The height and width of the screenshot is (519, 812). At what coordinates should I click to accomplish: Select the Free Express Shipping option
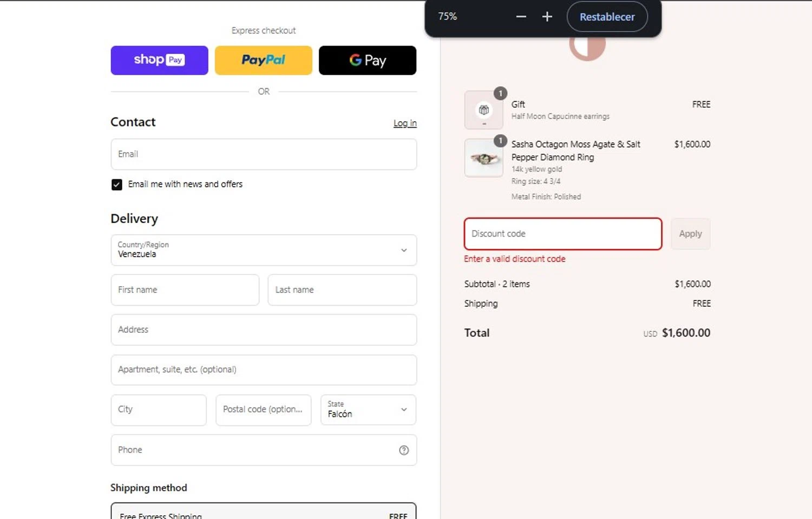(264, 511)
